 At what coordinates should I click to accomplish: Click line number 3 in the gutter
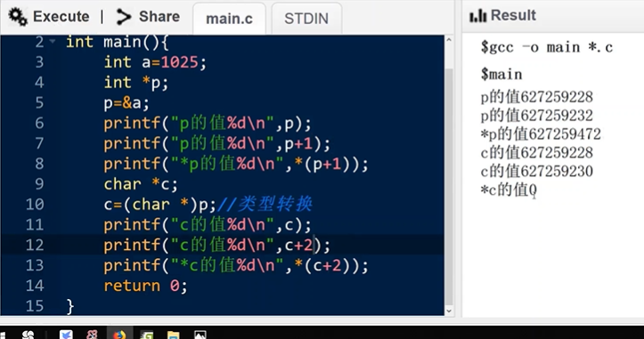tap(39, 62)
